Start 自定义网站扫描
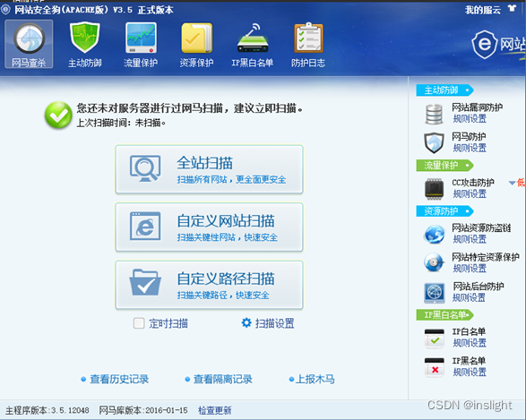This screenshot has height=420, width=526. click(x=209, y=227)
